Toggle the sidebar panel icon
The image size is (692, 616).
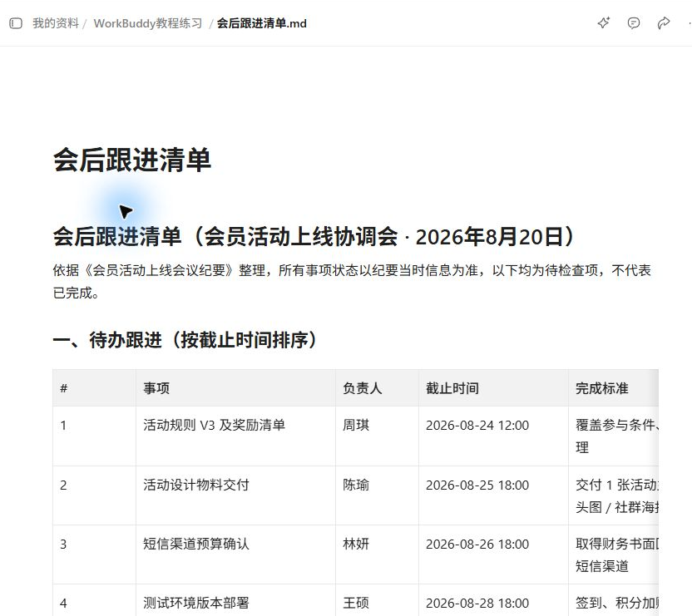click(16, 23)
